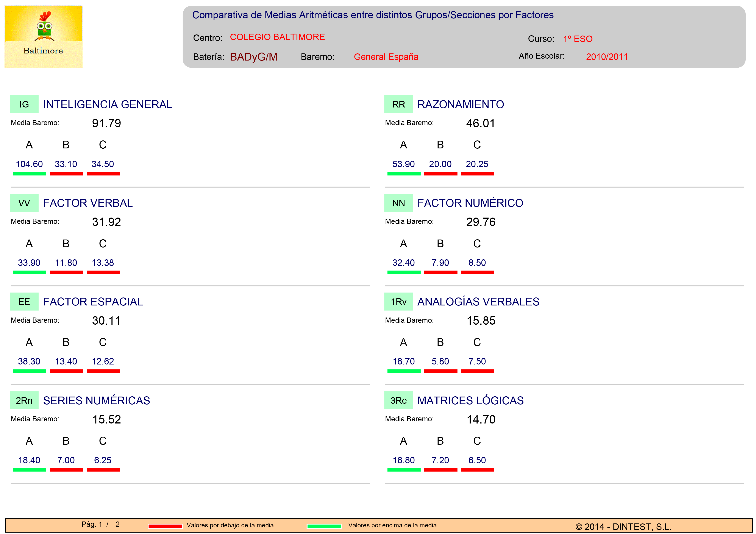Click the VV factor code badge
Screen dimensions: 756x534
pos(24,203)
